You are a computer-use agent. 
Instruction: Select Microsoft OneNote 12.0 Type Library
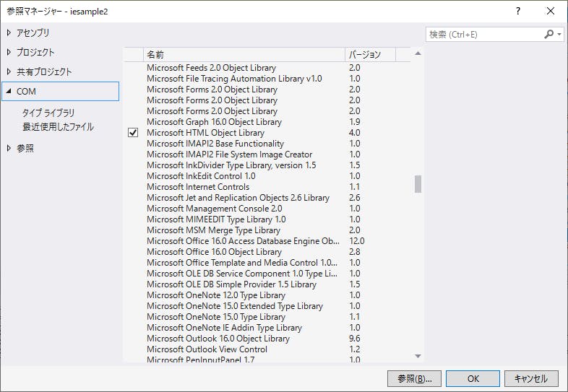coord(267,295)
